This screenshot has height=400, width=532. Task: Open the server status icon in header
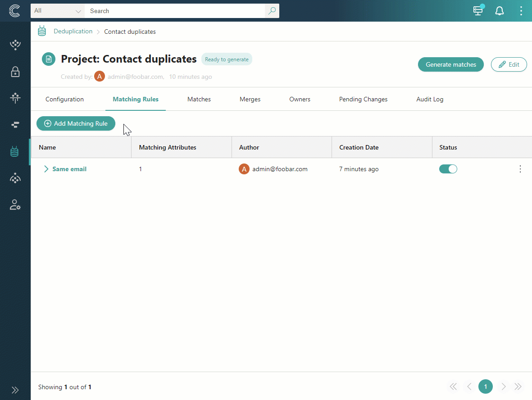[x=478, y=11]
